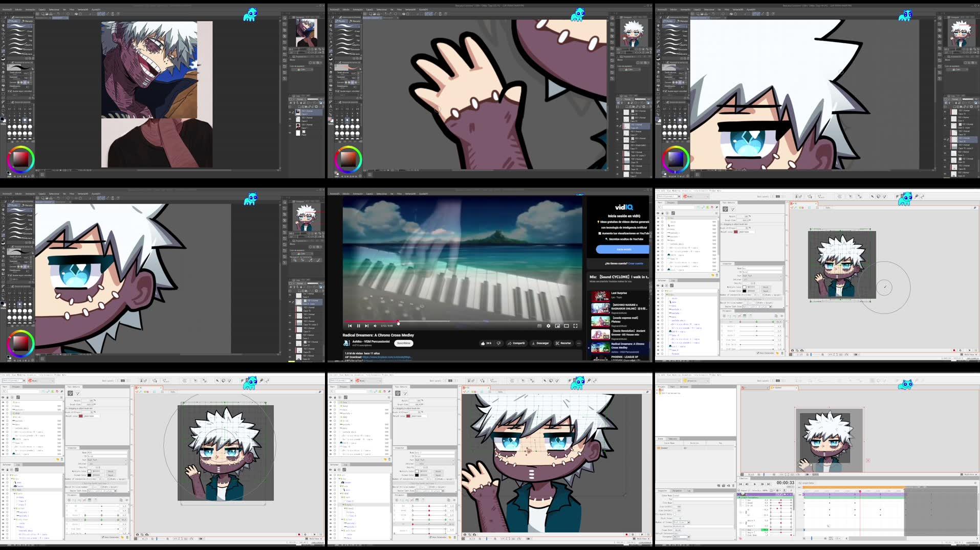
Task: Click the red YouTube video progress bar
Action: 371,321
